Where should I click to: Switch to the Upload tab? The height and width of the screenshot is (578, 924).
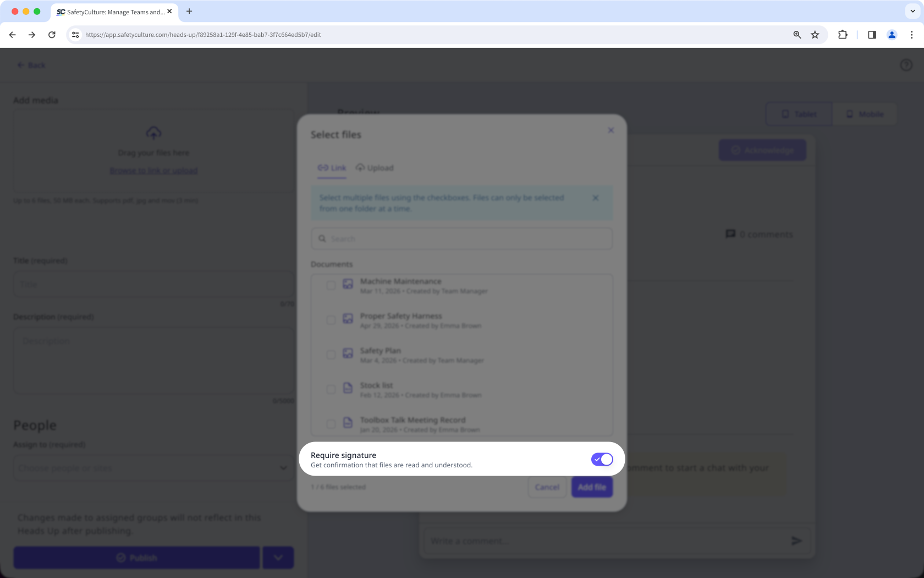pos(375,168)
